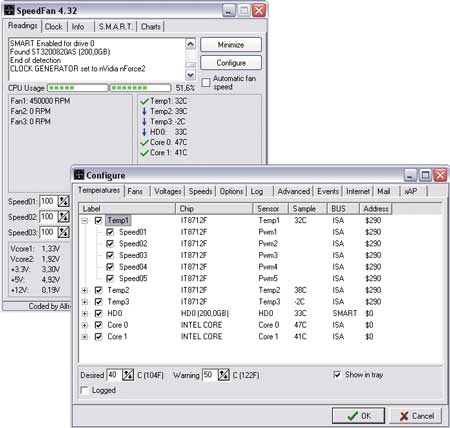Adjust the Warning temperature spinner arrows
Image resolution: width=450 pixels, height=428 pixels.
click(x=224, y=375)
